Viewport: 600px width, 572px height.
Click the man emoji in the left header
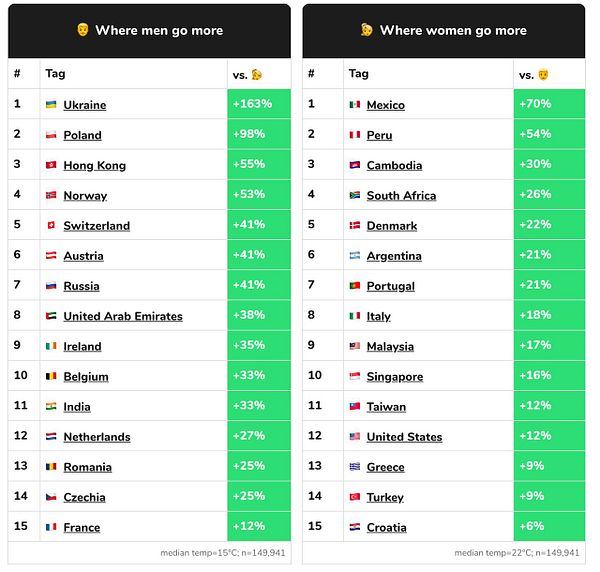pos(83,29)
